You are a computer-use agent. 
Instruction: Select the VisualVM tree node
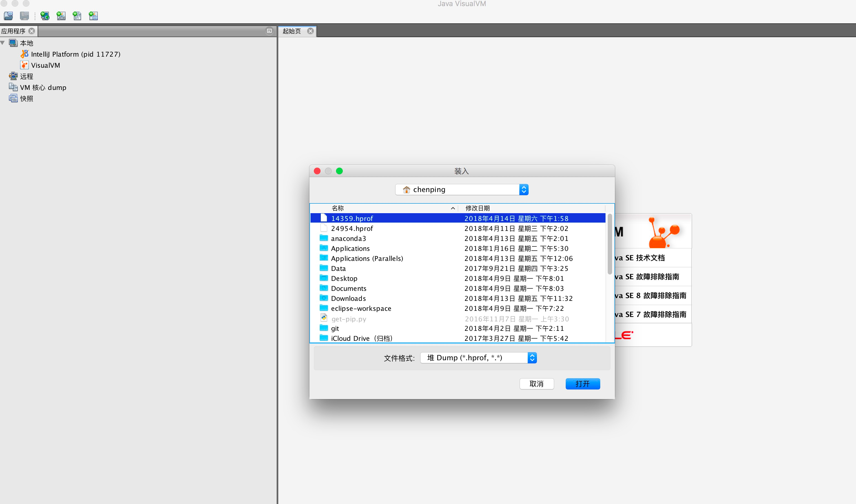point(46,65)
